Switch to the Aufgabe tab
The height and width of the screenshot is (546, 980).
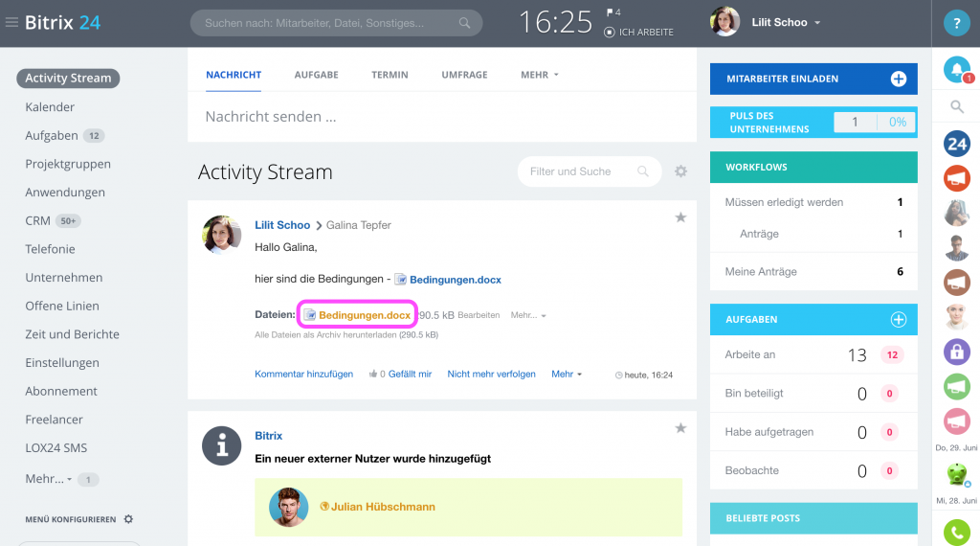tap(316, 75)
